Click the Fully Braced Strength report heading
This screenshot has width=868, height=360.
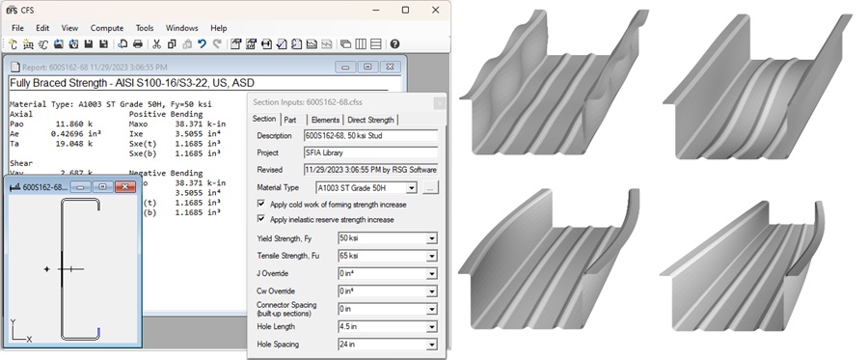pos(132,83)
